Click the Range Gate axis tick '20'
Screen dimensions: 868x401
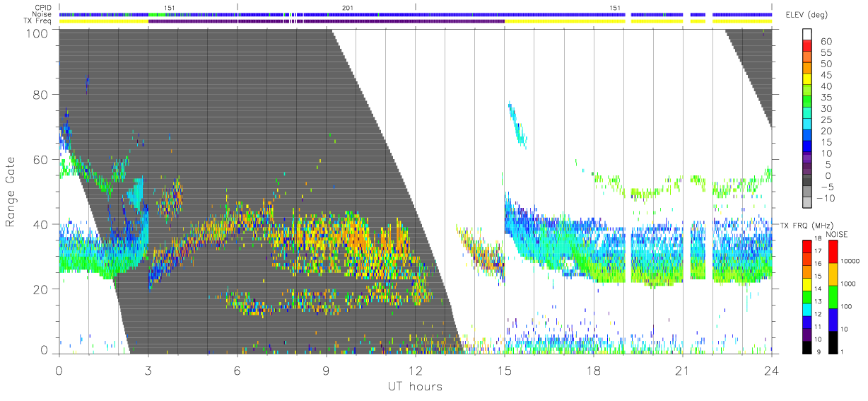42,289
